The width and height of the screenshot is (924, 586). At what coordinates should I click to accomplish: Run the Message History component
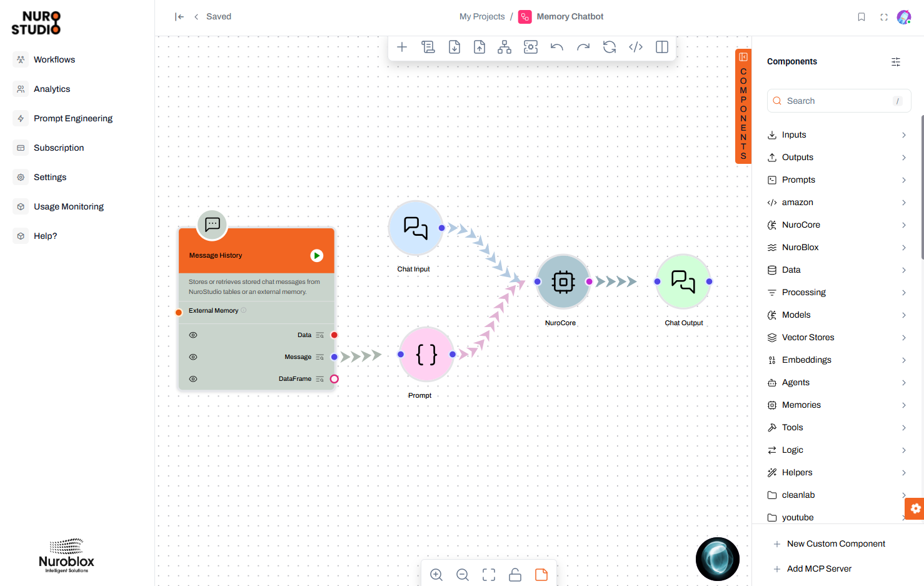point(317,255)
